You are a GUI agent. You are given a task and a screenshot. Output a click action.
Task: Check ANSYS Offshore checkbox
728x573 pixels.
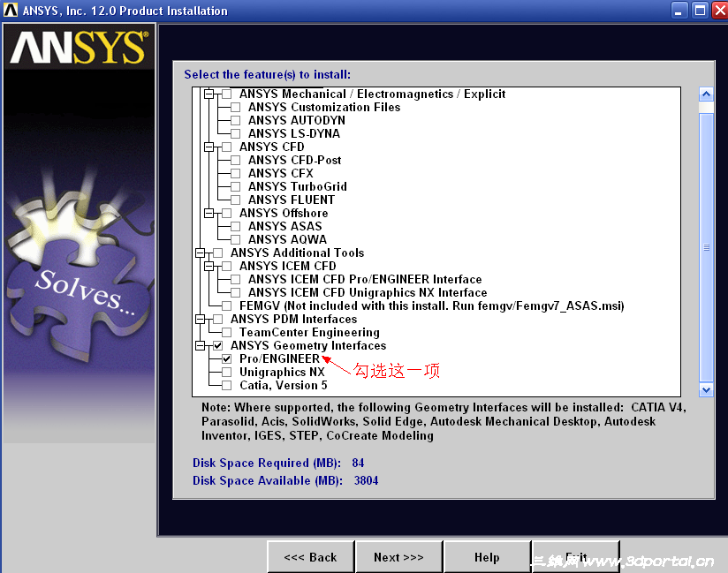(226, 214)
